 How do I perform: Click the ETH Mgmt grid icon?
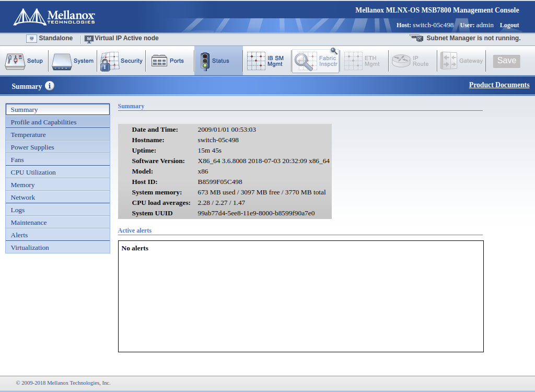point(353,61)
